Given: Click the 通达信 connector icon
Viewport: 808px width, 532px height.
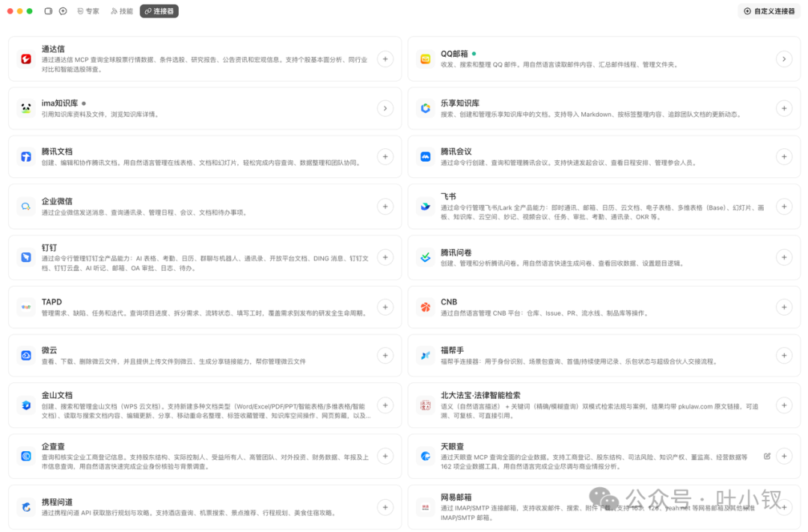Looking at the screenshot, I should coord(25,59).
